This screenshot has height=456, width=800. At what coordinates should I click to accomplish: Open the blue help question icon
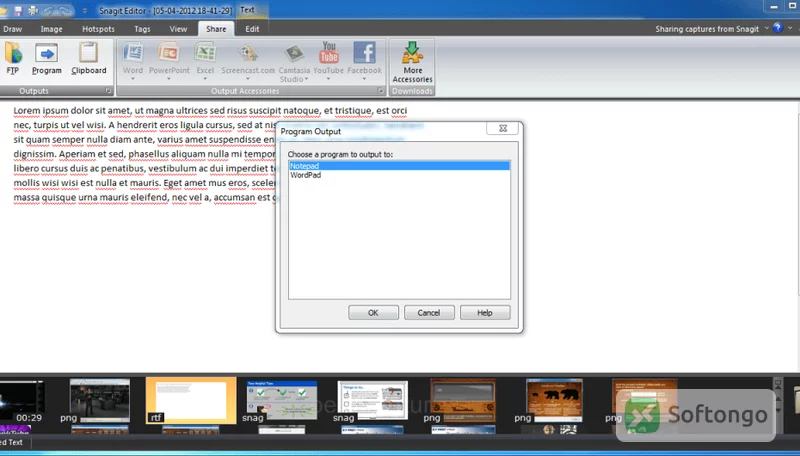(778, 28)
